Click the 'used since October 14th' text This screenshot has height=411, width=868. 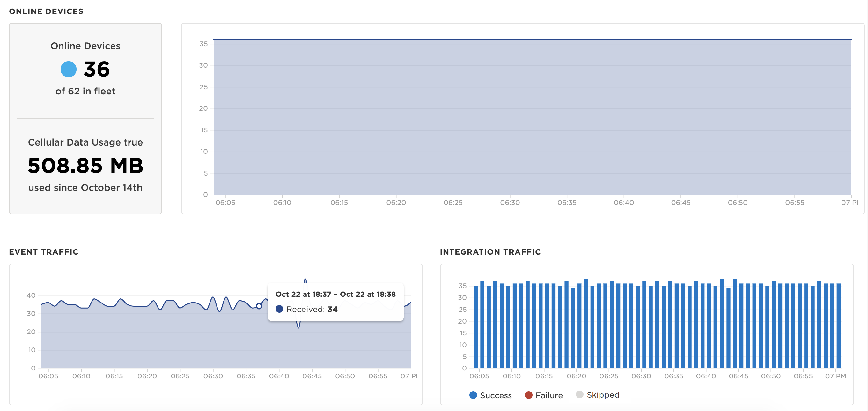click(85, 187)
